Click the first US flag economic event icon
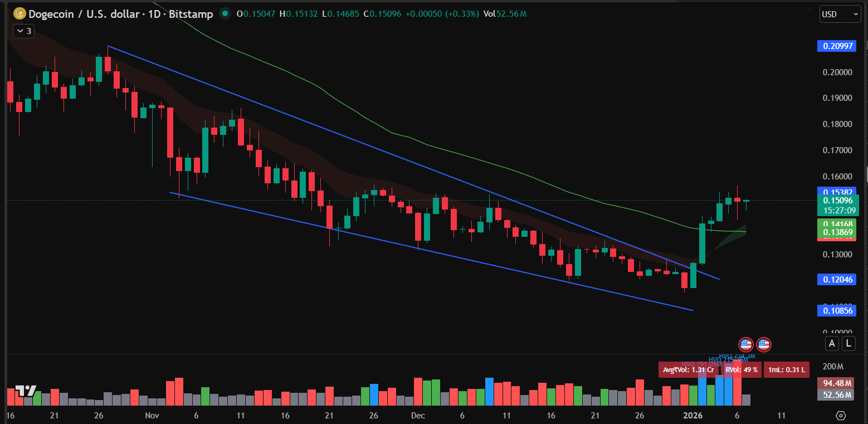The height and width of the screenshot is (424, 868). click(x=745, y=344)
